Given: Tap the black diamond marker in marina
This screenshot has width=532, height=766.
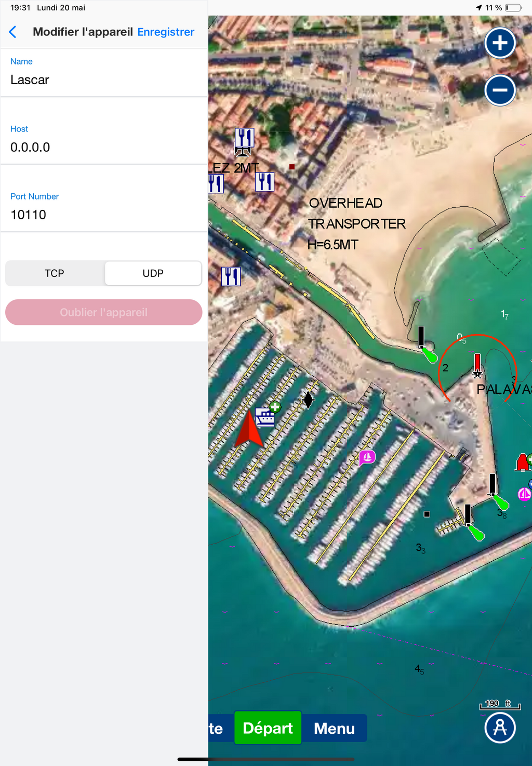Looking at the screenshot, I should tap(309, 400).
